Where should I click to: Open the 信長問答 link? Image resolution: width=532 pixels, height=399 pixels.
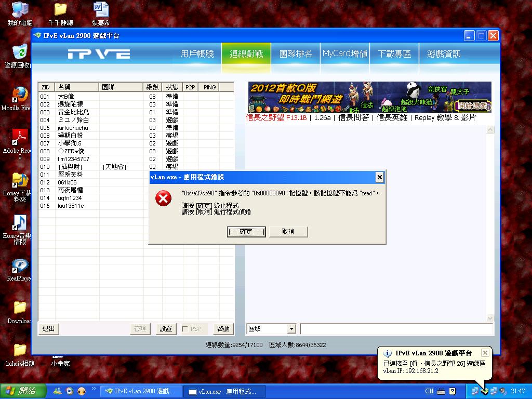point(353,118)
